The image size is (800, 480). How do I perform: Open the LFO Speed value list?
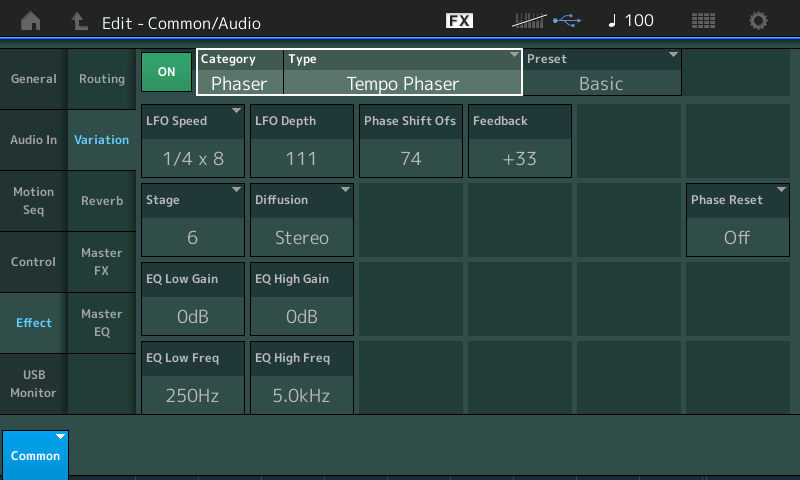click(193, 141)
